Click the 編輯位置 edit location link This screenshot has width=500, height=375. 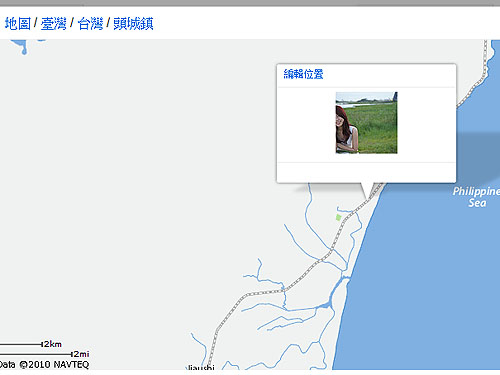click(303, 74)
